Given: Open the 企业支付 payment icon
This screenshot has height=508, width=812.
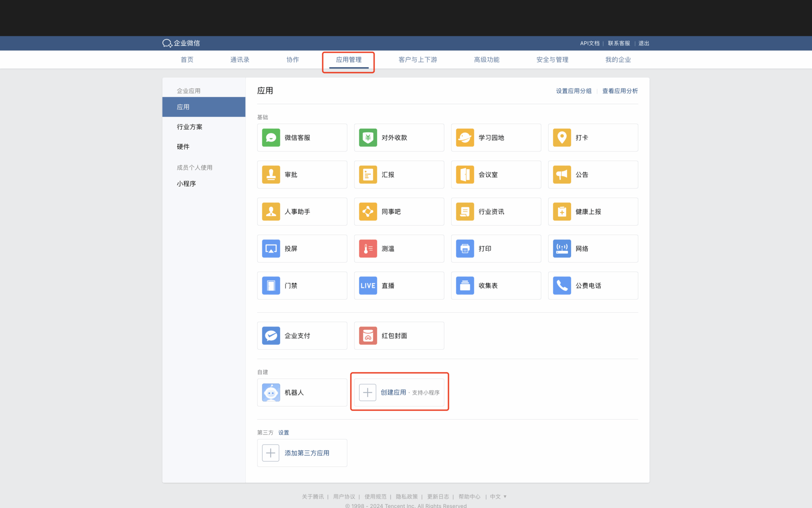Looking at the screenshot, I should [x=271, y=336].
